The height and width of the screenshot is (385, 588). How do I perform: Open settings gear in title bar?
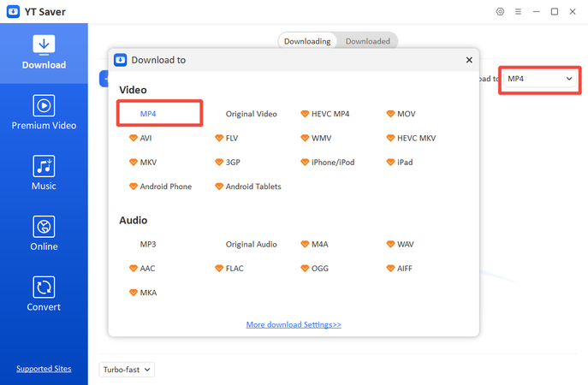(x=500, y=12)
